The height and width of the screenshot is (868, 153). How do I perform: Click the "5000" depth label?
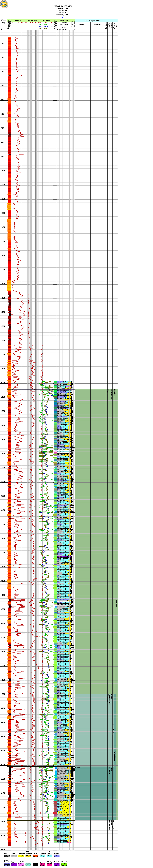pyautogui.click(x=3, y=737)
